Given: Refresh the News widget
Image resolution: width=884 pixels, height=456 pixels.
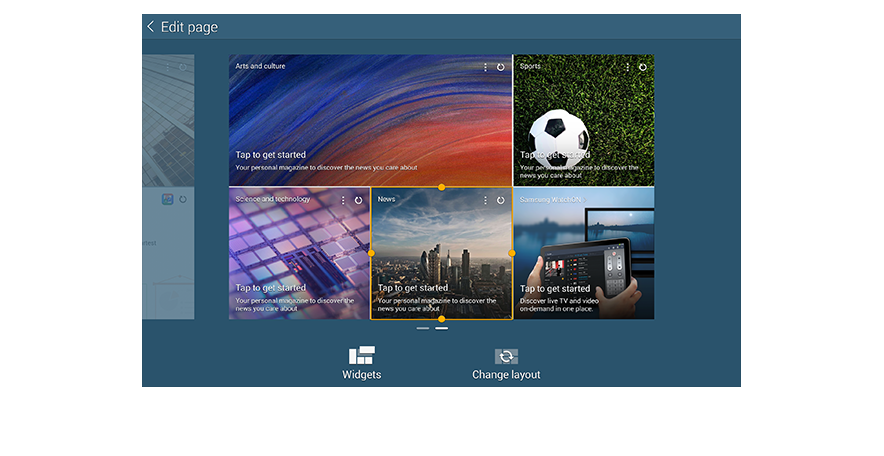Looking at the screenshot, I should 500,200.
